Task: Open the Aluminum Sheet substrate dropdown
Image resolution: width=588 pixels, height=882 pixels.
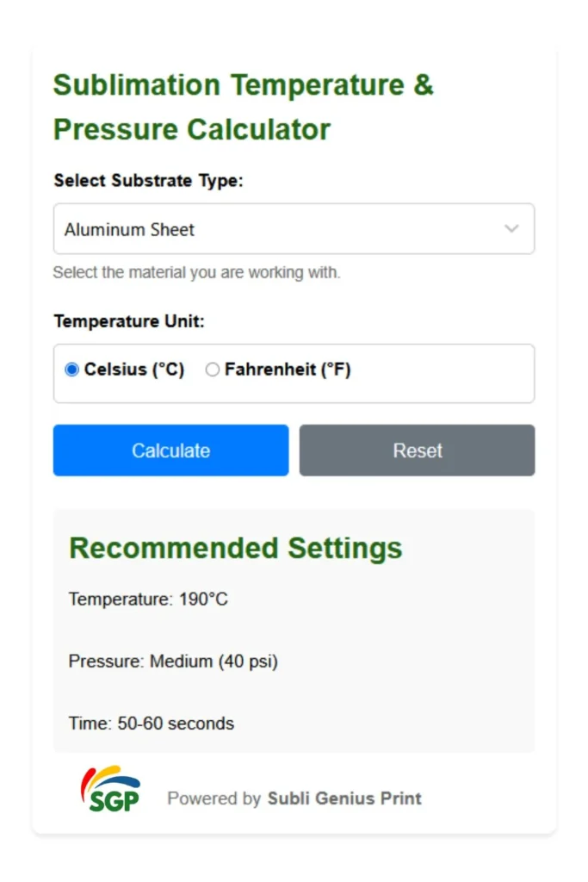Action: pyautogui.click(x=294, y=229)
